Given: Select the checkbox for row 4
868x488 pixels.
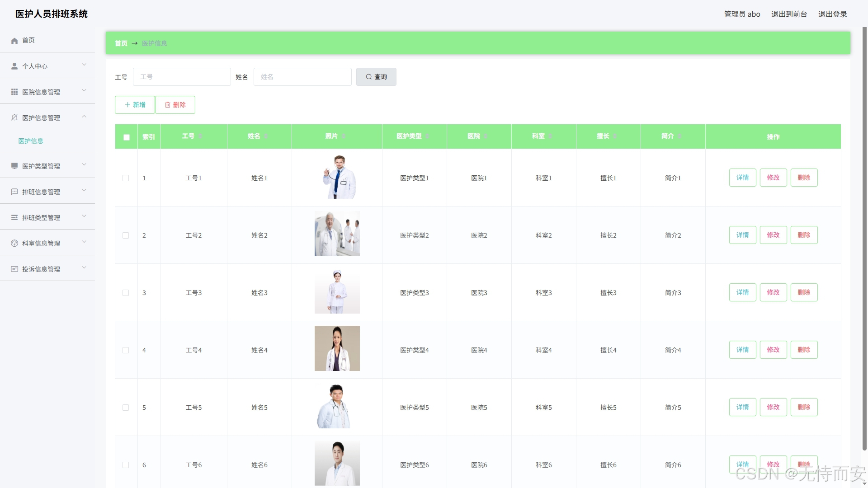Looking at the screenshot, I should tap(126, 350).
